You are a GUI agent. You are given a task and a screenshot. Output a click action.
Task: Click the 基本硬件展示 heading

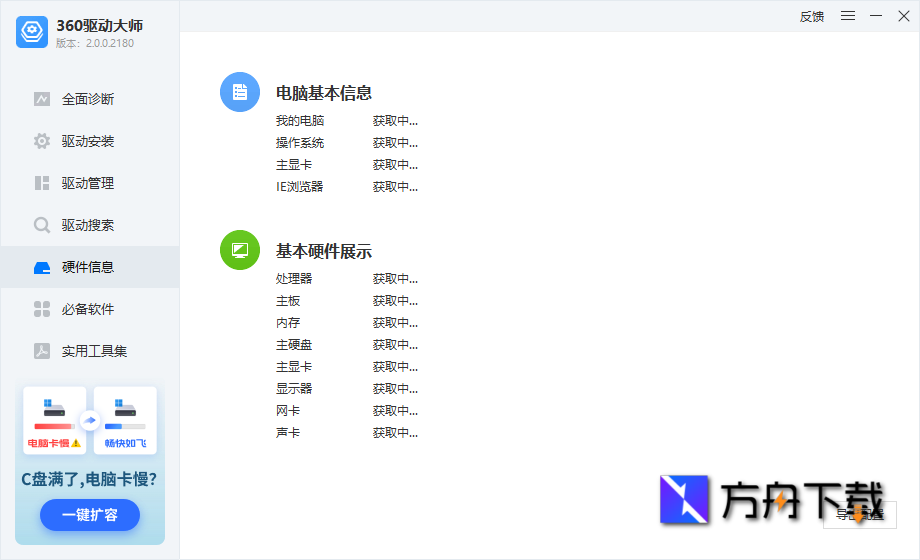pos(324,251)
